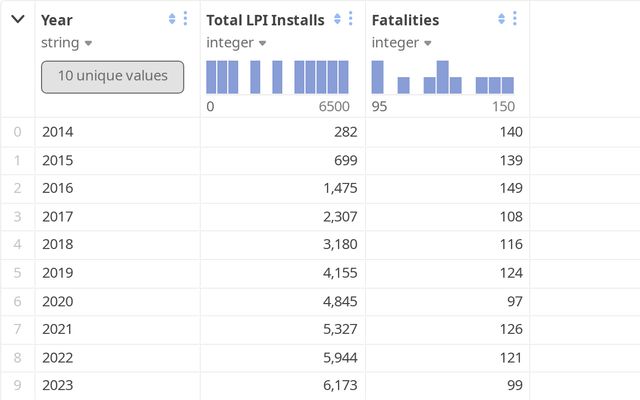Sort by Total LPI Installs arrows icon
Viewport: 640px width, 400px height.
(x=337, y=19)
